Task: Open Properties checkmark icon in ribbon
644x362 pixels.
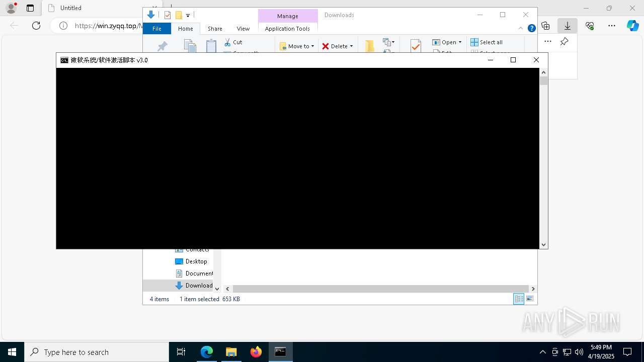Action: coord(416,46)
